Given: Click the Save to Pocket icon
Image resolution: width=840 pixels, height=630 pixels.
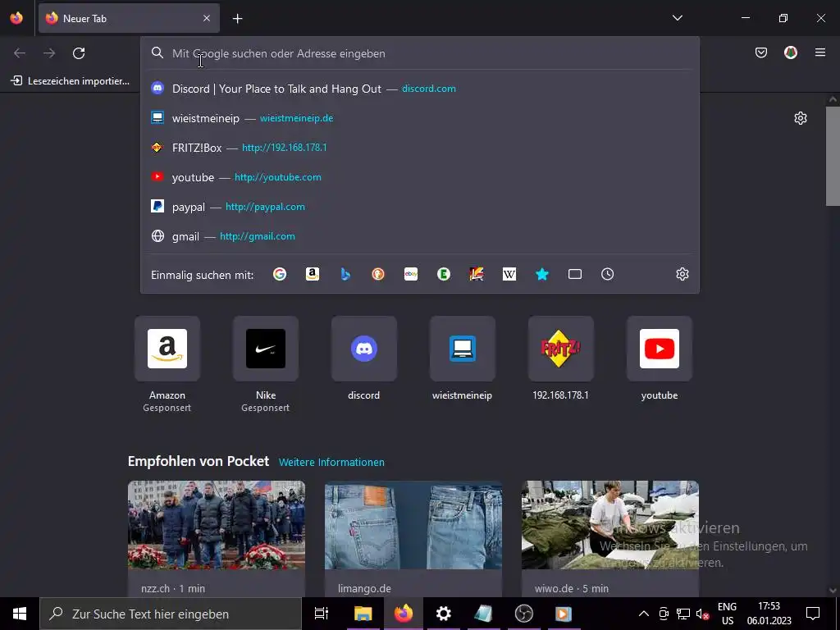Looking at the screenshot, I should [761, 52].
